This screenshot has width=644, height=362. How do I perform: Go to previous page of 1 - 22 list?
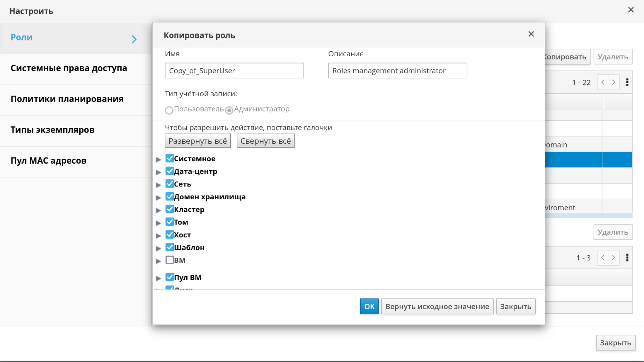603,82
